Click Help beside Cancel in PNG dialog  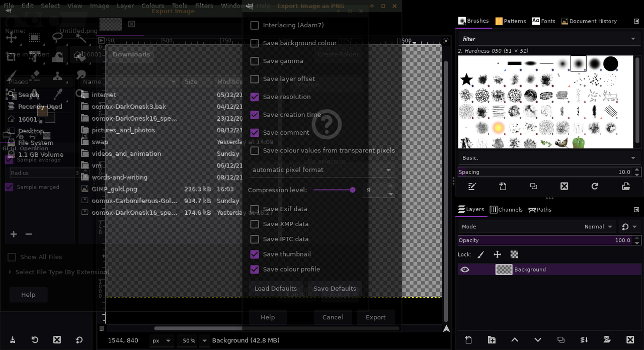pos(268,317)
